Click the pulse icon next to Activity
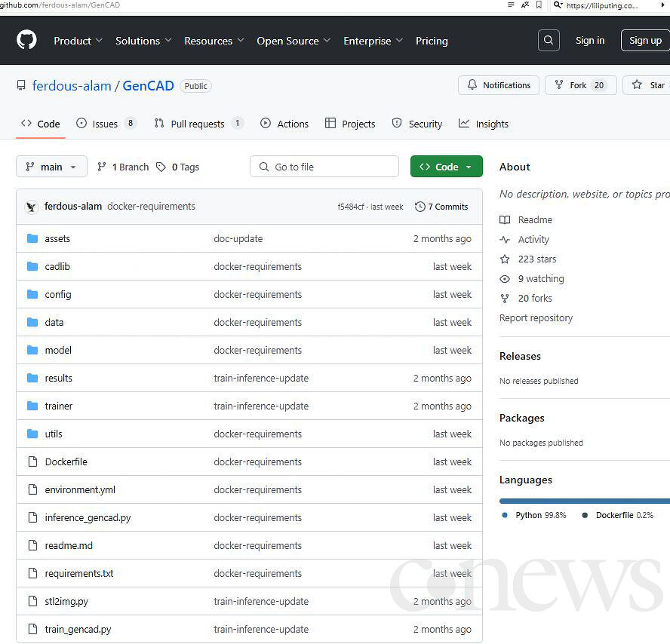The height and width of the screenshot is (644, 670). pyautogui.click(x=505, y=240)
